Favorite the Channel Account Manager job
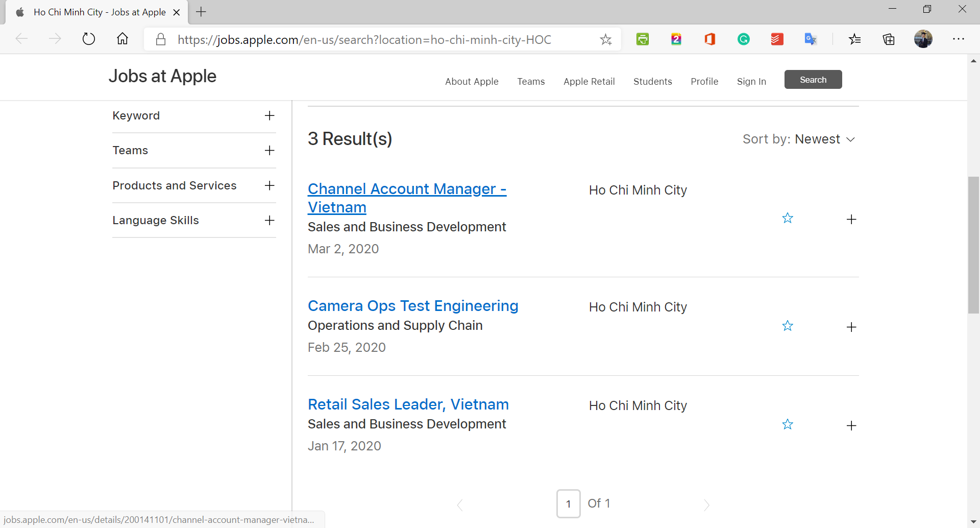 click(x=788, y=219)
